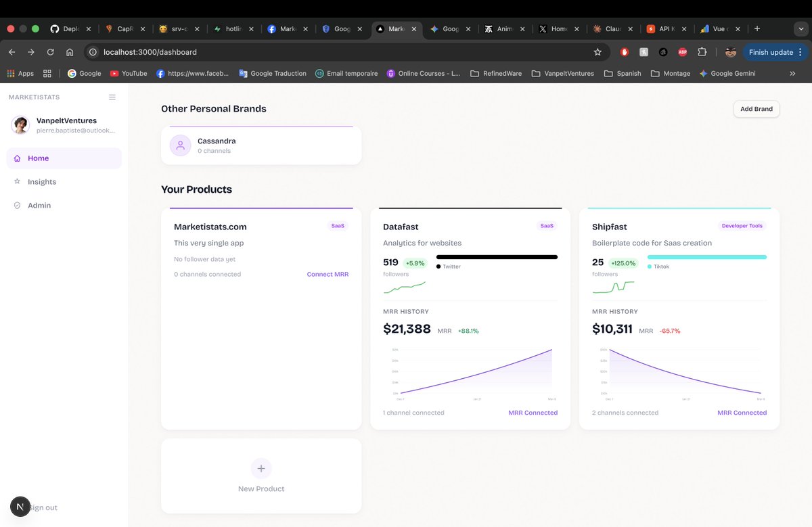Screen dimensions: 812x527
Task: Click the $21,388 MRR value
Action: 407,329
